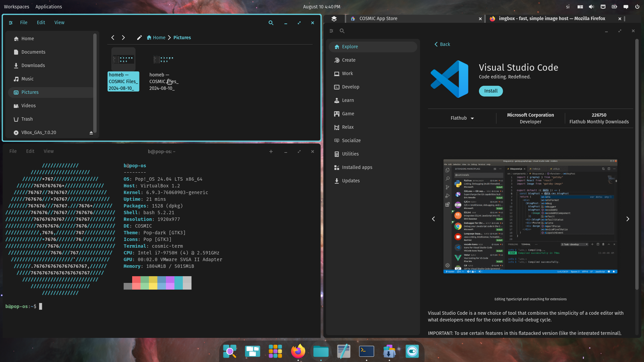
Task: Open terminal from the dock
Action: (367, 351)
